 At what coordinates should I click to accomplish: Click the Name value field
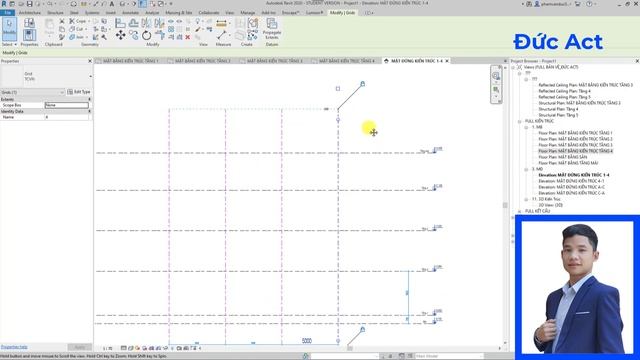67,117
